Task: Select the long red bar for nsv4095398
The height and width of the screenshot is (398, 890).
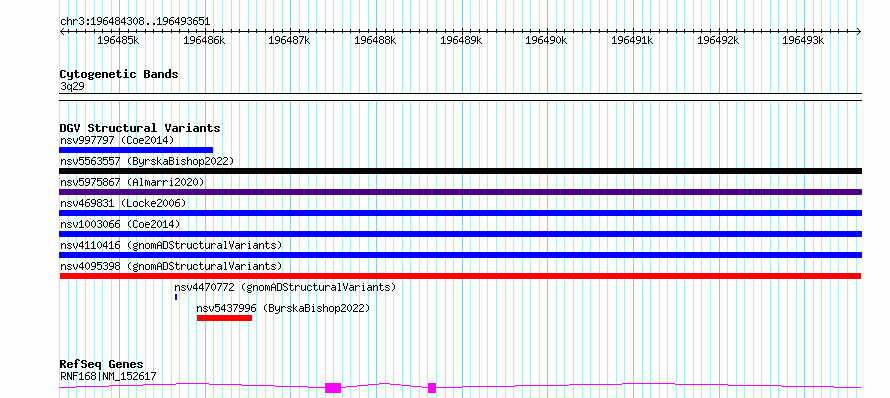Action: 460,276
